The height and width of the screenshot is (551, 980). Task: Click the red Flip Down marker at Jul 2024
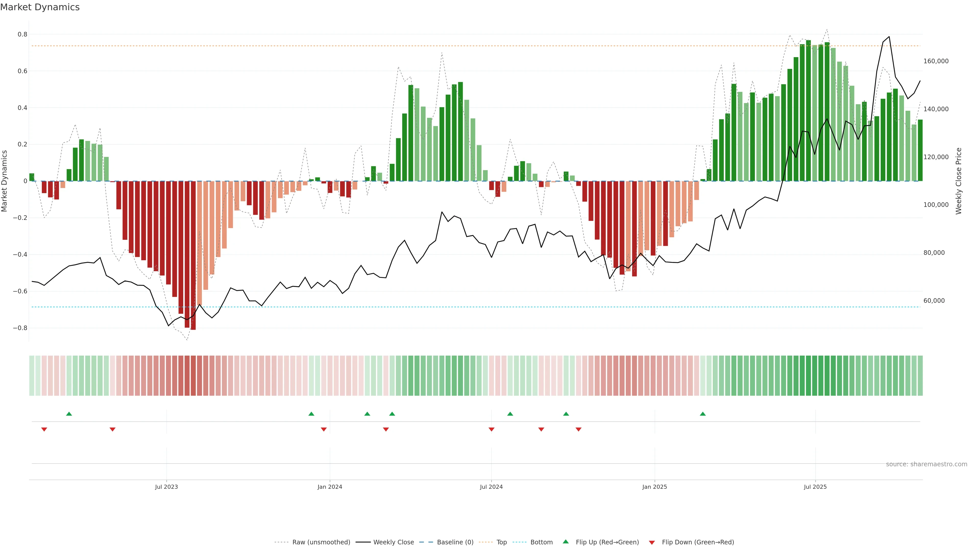[x=492, y=429]
